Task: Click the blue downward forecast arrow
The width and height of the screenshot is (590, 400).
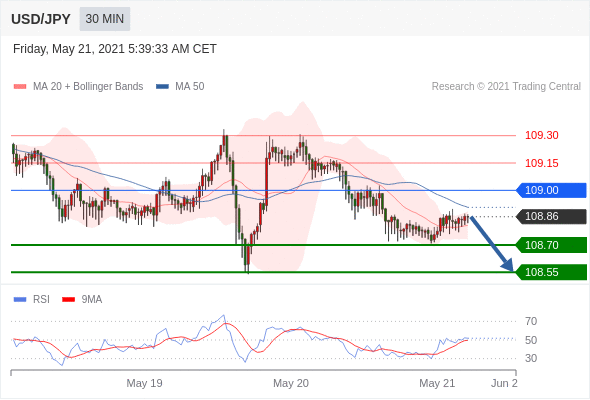Action: [x=492, y=244]
